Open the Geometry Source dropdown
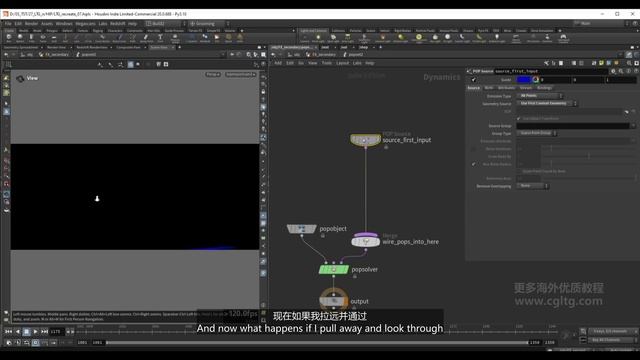 [547, 104]
